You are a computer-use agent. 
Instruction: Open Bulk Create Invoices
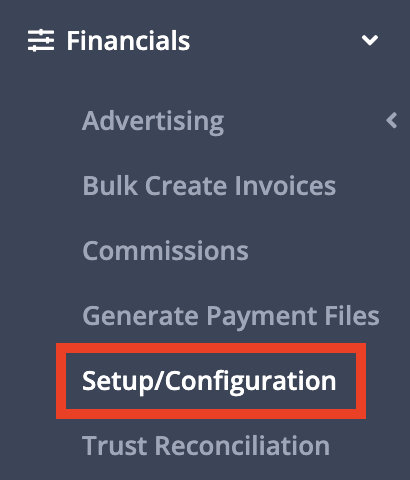tap(209, 185)
